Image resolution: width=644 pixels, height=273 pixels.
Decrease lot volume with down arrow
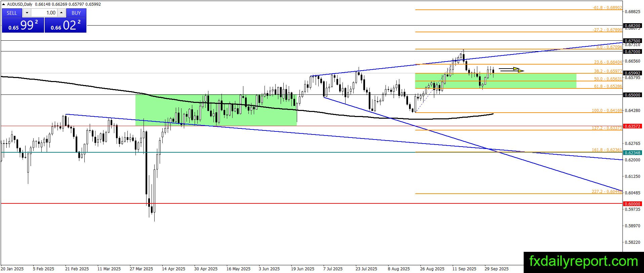click(x=27, y=13)
